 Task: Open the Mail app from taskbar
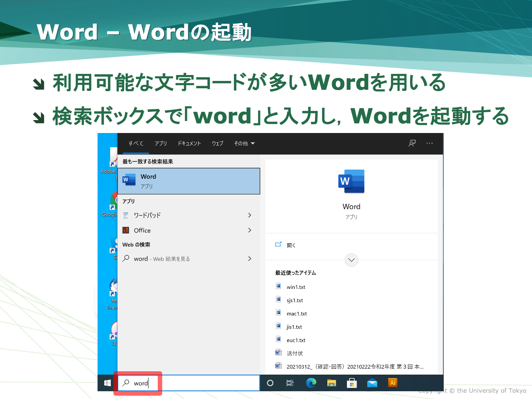(x=372, y=383)
